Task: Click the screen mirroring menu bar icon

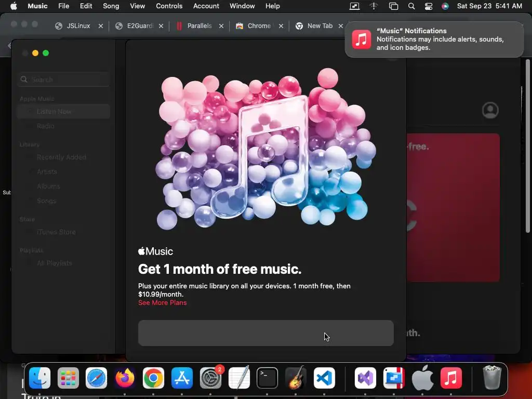Action: click(x=354, y=6)
